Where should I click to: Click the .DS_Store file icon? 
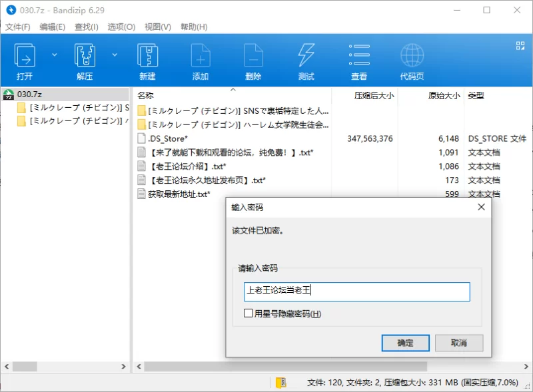141,138
